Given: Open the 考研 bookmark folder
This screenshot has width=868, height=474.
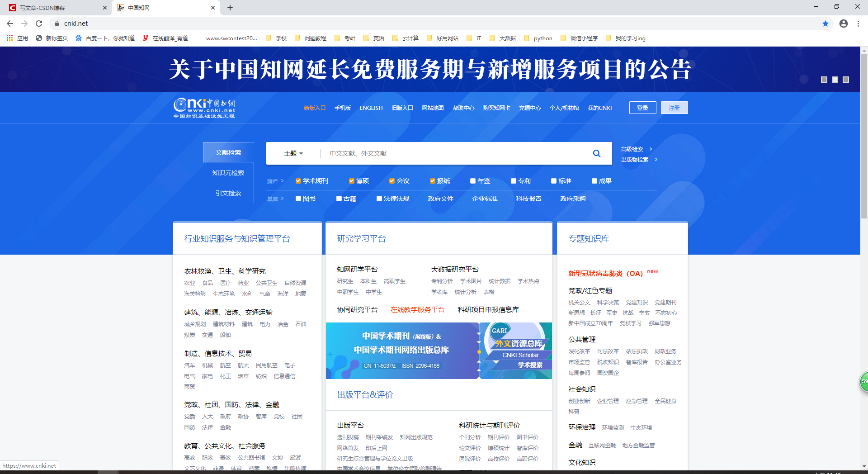Looking at the screenshot, I should [x=345, y=38].
